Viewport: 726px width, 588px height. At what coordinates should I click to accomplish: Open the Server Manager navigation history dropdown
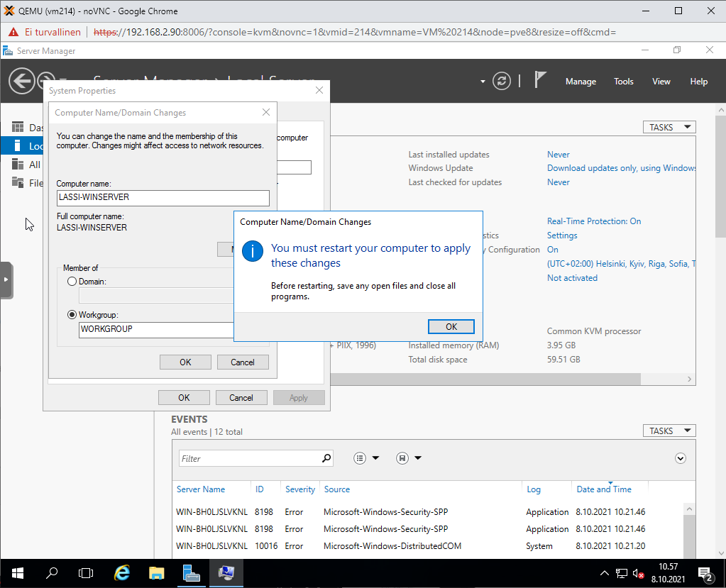483,82
